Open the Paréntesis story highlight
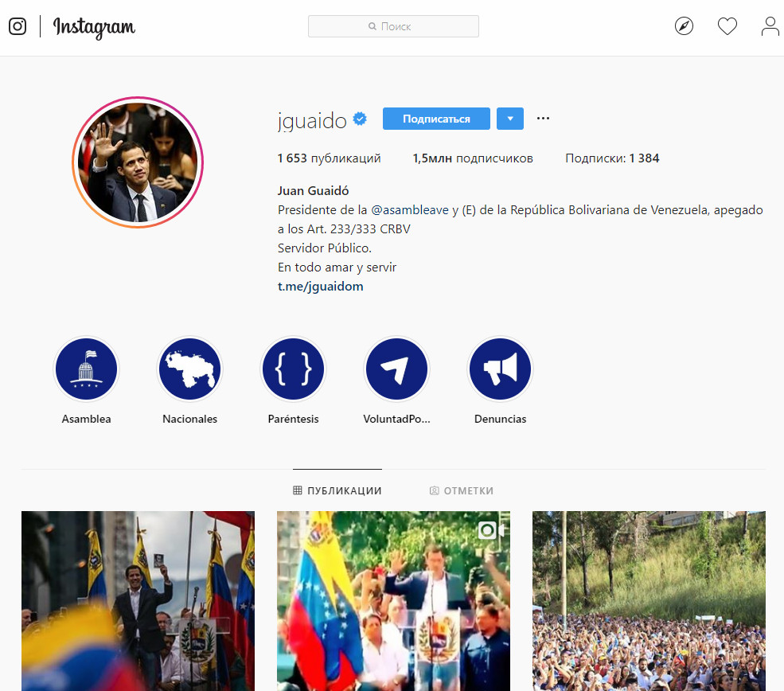784x691 pixels. point(294,369)
